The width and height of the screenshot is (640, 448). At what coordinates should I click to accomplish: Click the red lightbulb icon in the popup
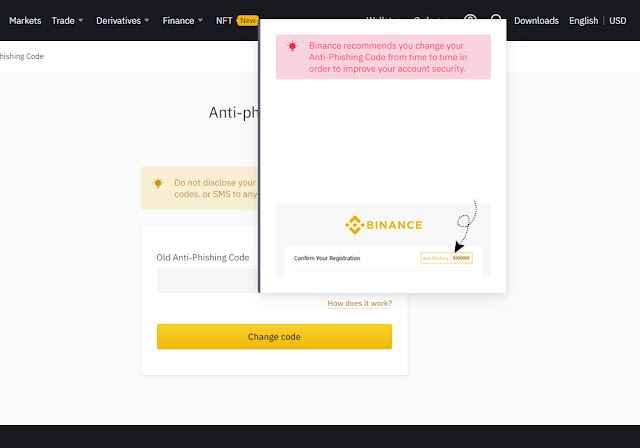coord(292,46)
